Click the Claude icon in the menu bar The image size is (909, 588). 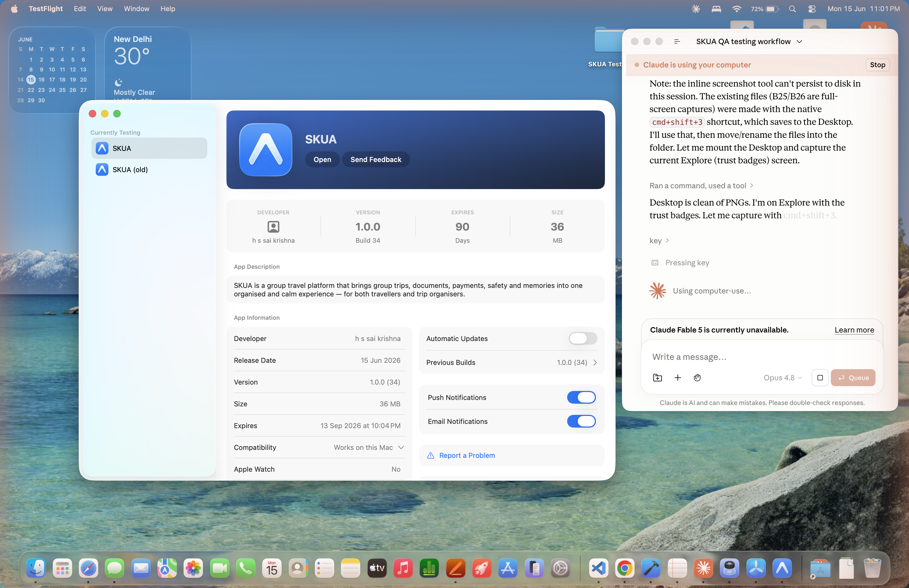696,8
